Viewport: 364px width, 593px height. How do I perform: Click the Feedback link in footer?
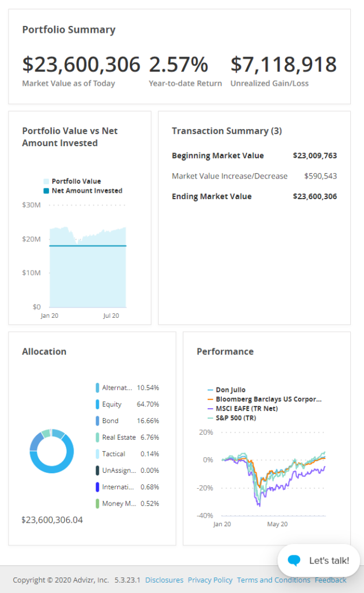click(331, 580)
